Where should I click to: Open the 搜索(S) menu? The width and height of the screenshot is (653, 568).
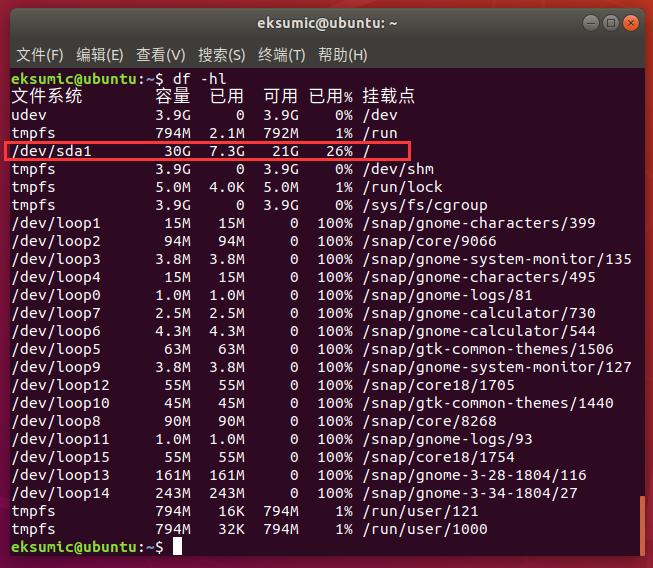[221, 54]
